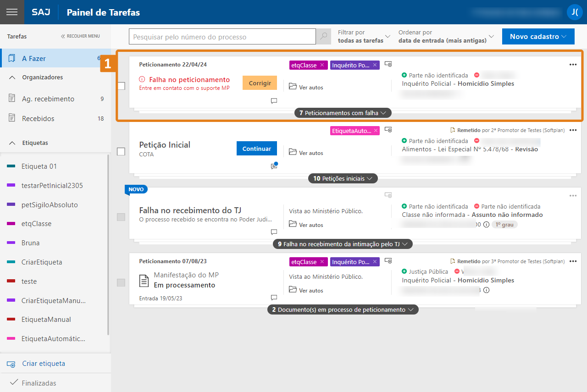Viewport: 587px width, 392px height.
Task: Go to Recebidos in the sidebar
Action: pyautogui.click(x=38, y=119)
